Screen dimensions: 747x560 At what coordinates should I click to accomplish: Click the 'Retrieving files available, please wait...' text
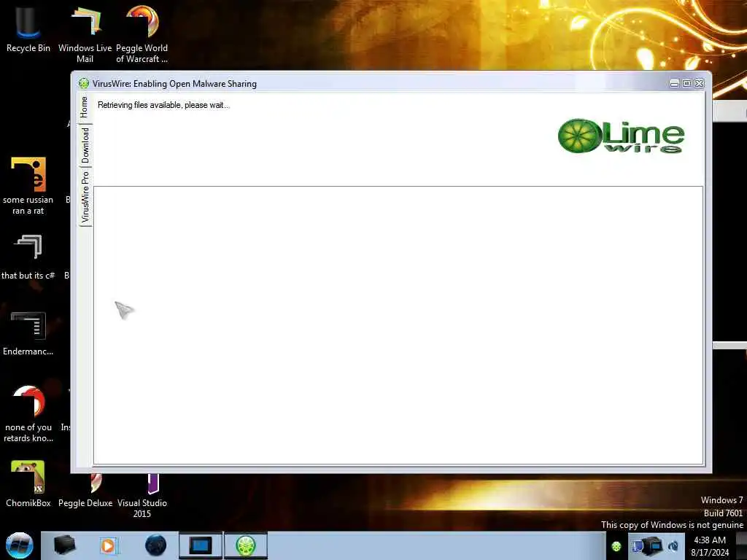(x=163, y=105)
